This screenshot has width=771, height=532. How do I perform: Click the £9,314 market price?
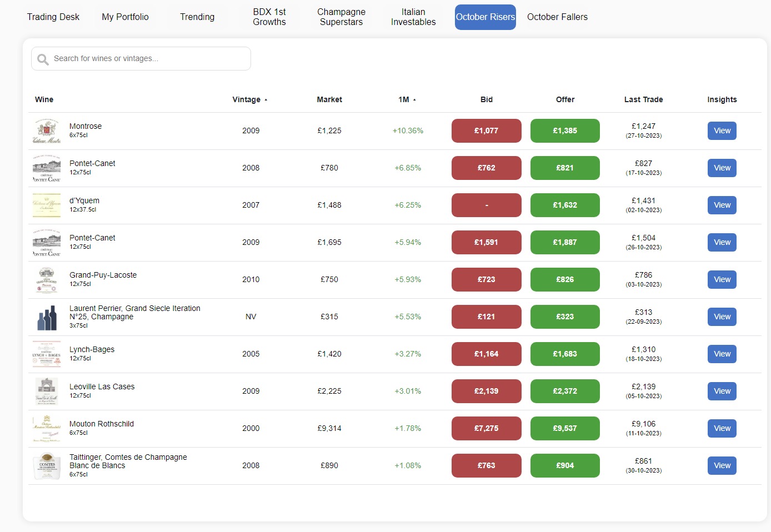tap(329, 428)
